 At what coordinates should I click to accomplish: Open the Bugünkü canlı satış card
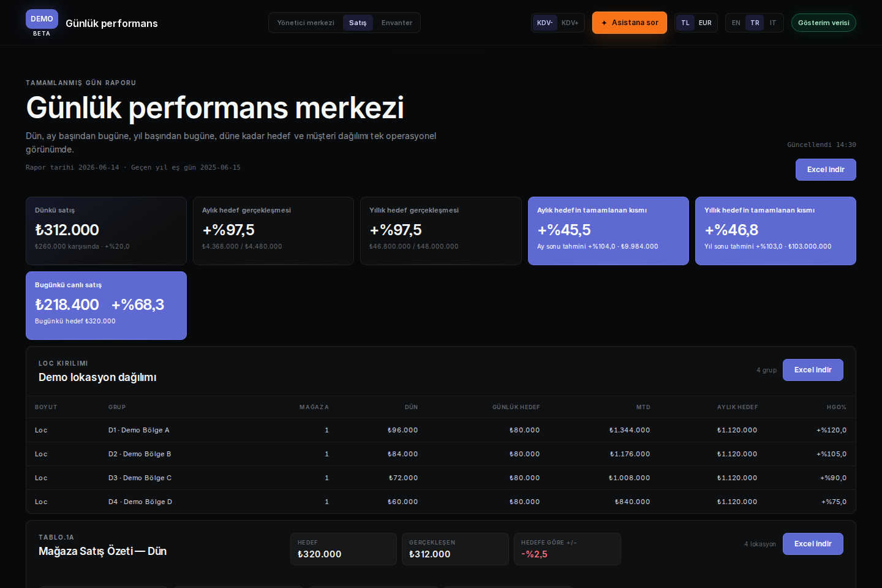(106, 306)
